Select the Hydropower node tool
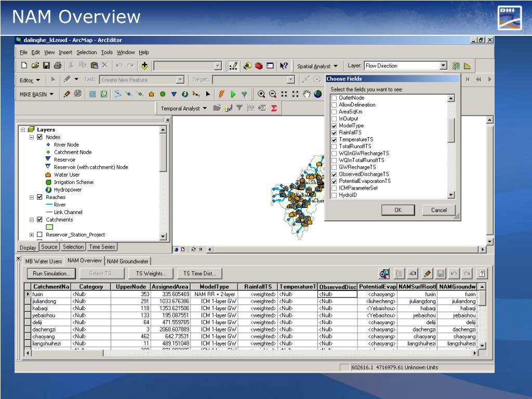 pyautogui.click(x=185, y=94)
